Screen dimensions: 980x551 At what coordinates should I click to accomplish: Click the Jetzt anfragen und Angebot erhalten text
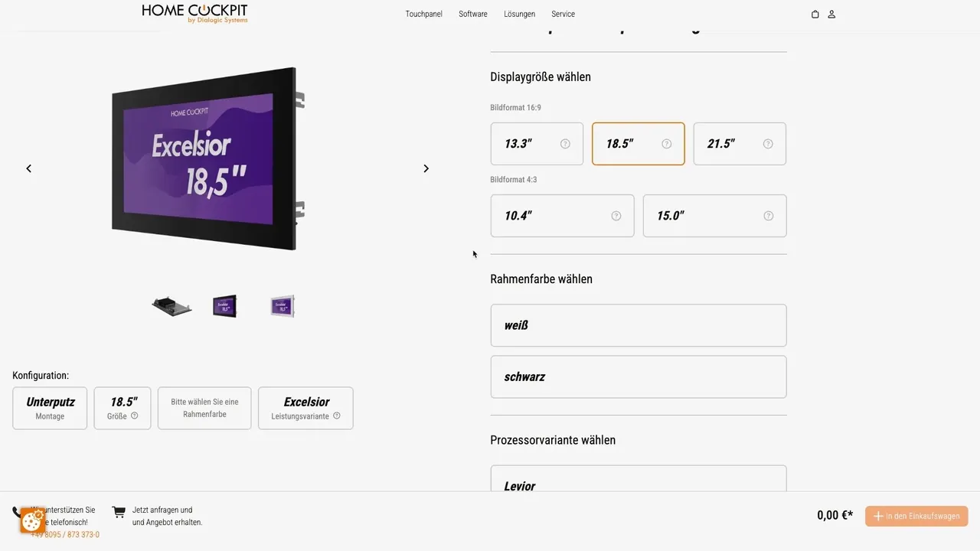tap(167, 516)
